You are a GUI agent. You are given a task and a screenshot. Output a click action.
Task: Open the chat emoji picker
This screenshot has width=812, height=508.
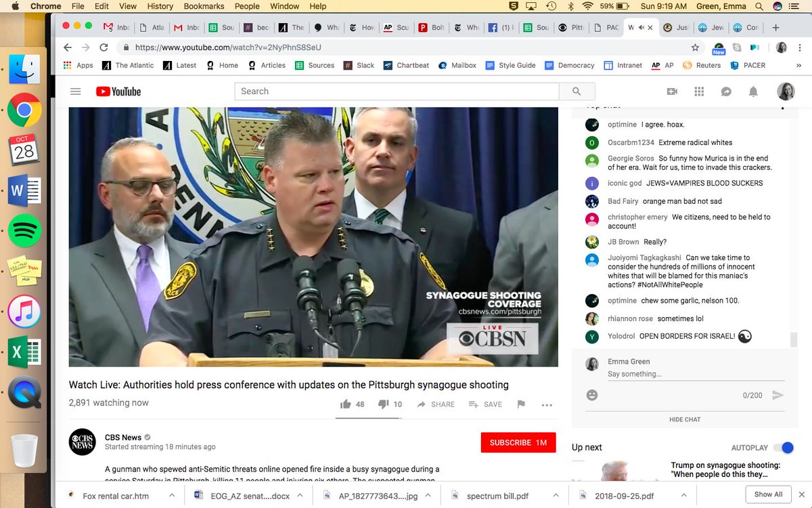point(592,395)
